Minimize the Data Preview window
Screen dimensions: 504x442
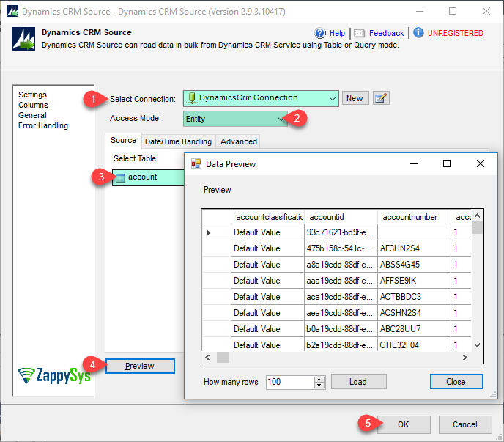pyautogui.click(x=414, y=163)
